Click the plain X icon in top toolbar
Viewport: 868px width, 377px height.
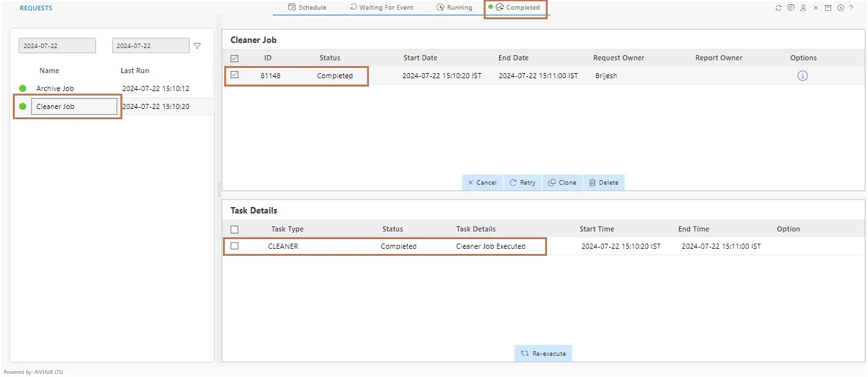tap(815, 8)
